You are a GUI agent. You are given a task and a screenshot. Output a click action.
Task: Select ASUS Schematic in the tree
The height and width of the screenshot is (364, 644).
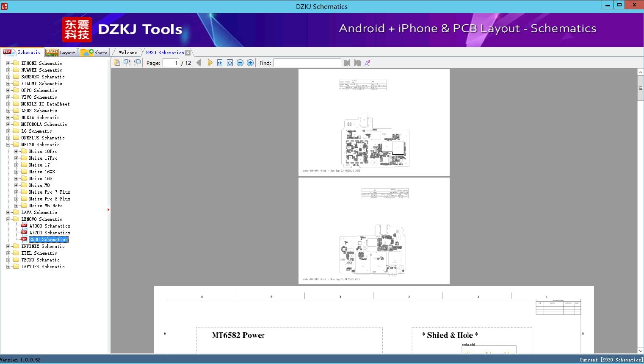(x=39, y=111)
